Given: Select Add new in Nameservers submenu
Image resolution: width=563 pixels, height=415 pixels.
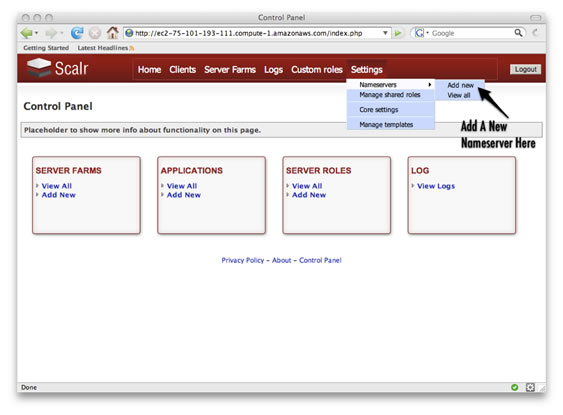Looking at the screenshot, I should tap(460, 85).
